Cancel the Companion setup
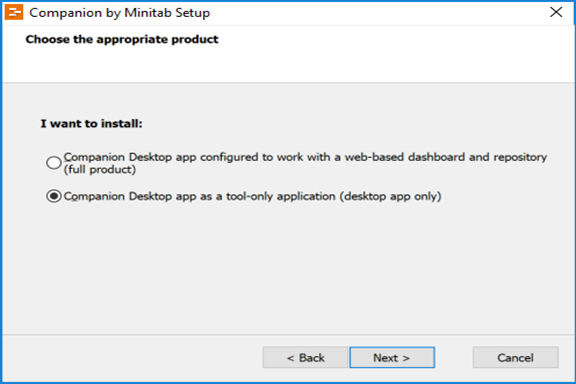Image resolution: width=576 pixels, height=384 pixels. [515, 358]
